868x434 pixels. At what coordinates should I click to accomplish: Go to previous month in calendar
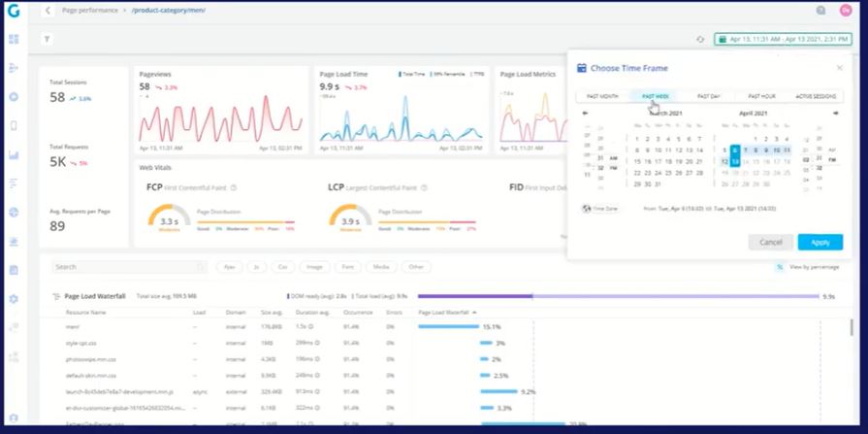[x=585, y=113]
